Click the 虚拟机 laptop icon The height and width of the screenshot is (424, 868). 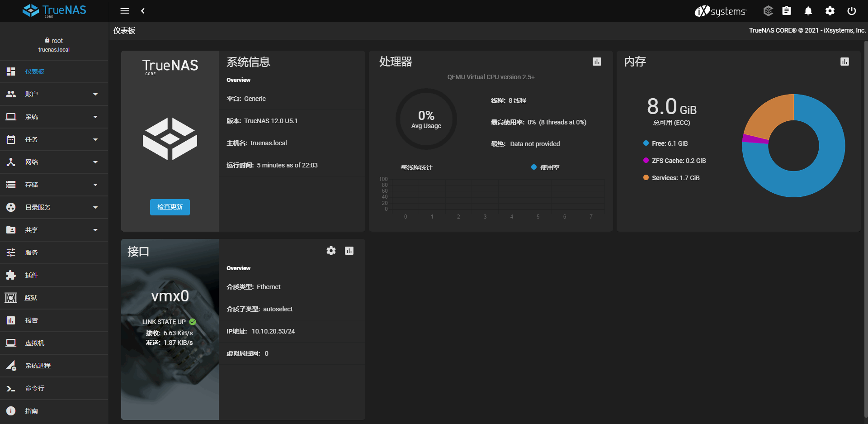pos(11,343)
